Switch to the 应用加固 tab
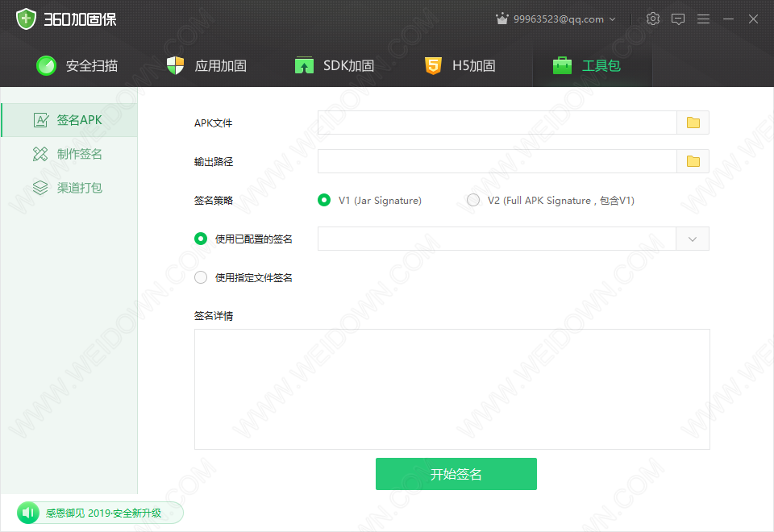This screenshot has height=532, width=774. click(206, 65)
